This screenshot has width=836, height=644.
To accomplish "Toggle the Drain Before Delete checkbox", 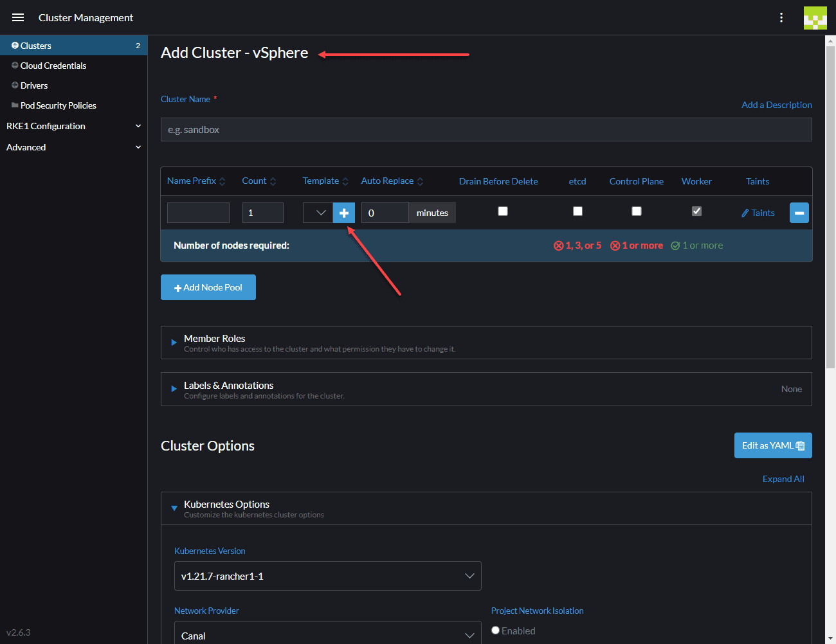I will click(x=503, y=211).
